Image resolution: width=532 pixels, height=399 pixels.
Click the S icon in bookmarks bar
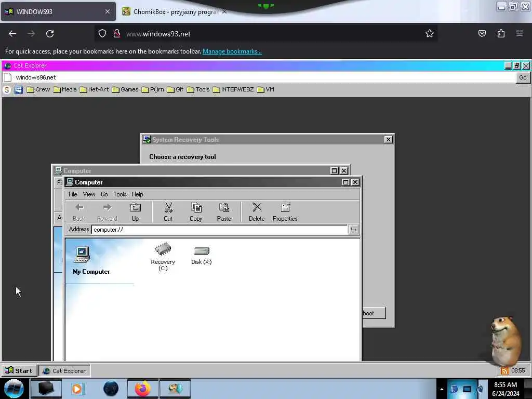coord(7,90)
